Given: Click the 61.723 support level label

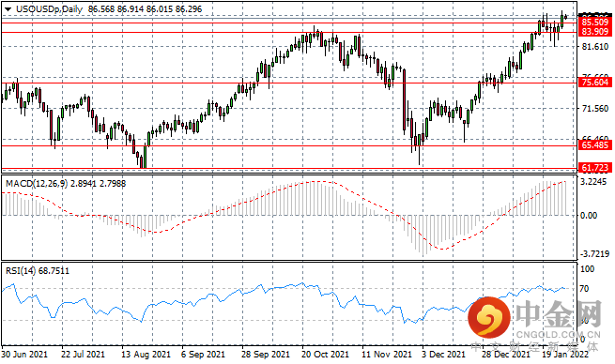Looking at the screenshot, I should 594,168.
